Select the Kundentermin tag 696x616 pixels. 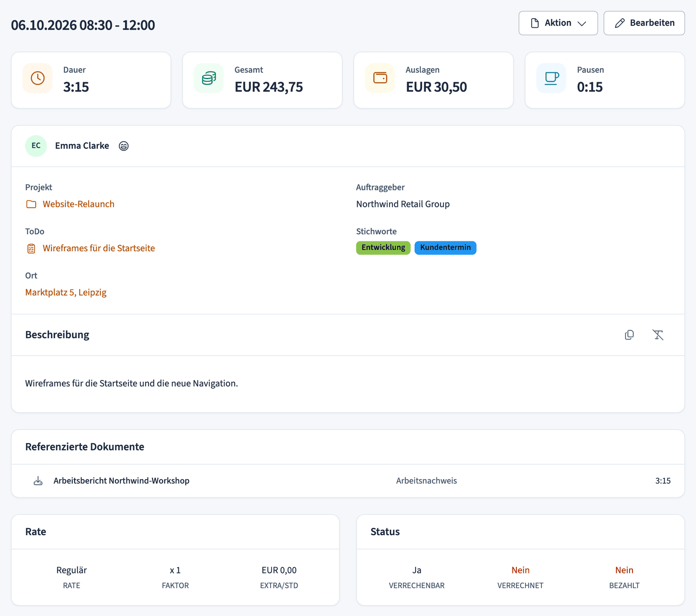[445, 248]
